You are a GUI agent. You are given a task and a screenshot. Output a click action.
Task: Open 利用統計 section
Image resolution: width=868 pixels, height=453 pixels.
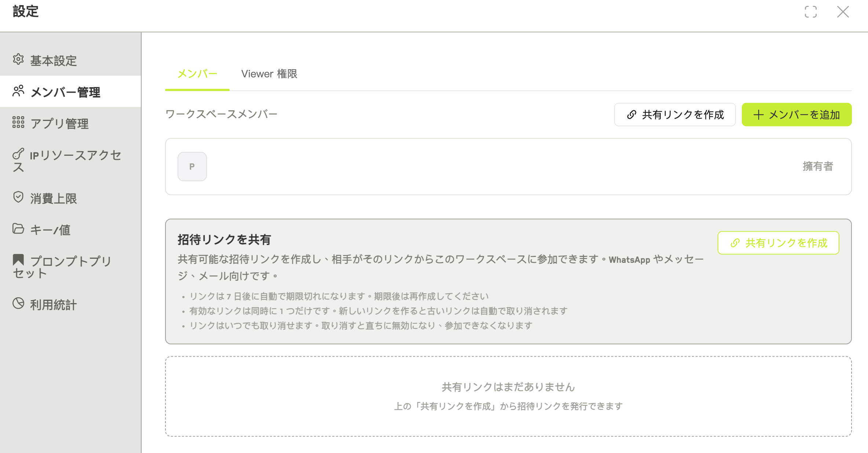coord(70,304)
